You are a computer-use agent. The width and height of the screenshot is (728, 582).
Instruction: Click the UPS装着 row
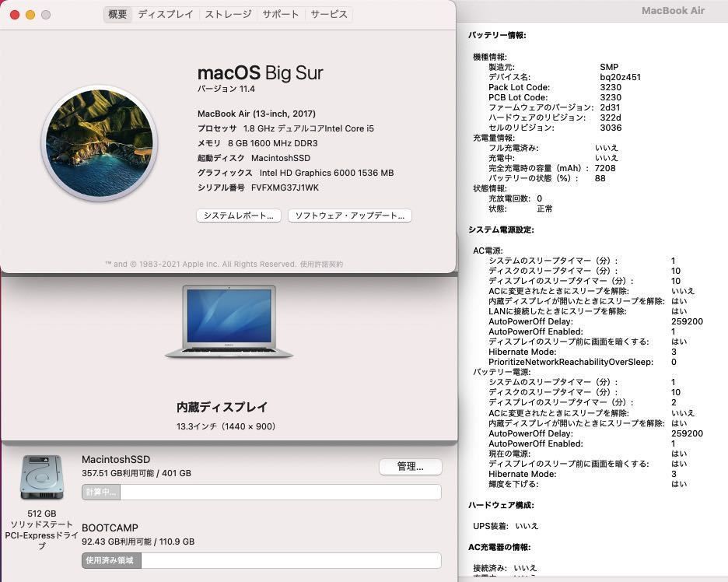point(506,526)
